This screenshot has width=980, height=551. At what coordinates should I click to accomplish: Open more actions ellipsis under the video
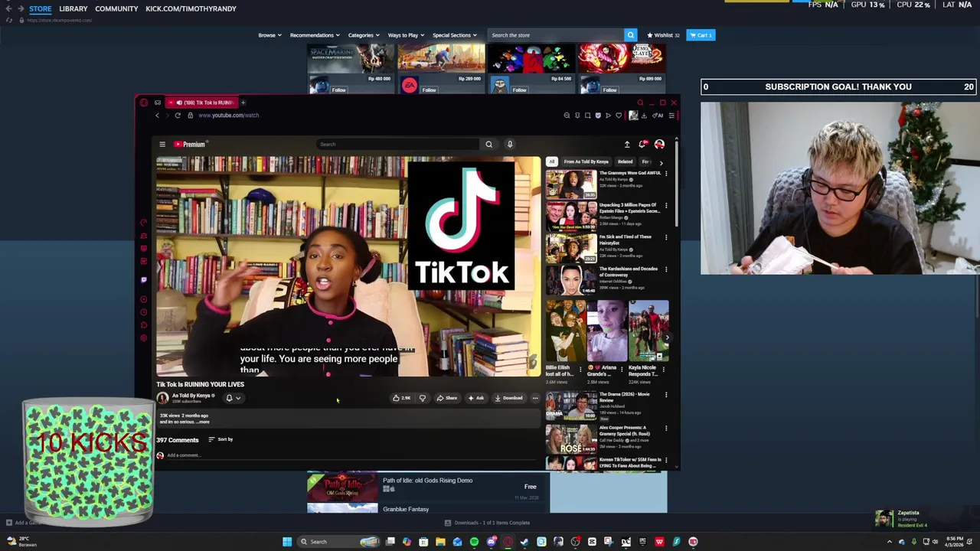(x=535, y=398)
